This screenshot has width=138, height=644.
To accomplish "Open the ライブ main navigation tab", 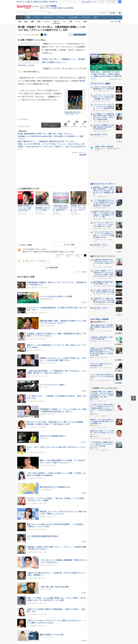I will pyautogui.click(x=37, y=17).
